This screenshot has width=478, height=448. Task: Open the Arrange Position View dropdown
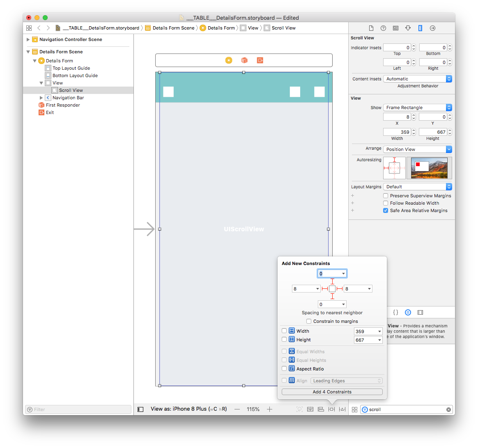coord(418,149)
